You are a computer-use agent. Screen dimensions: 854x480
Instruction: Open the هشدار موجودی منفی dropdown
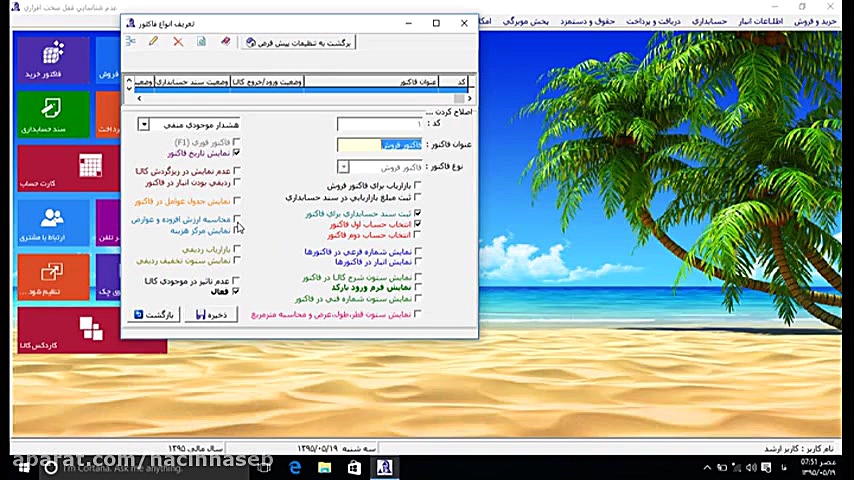pyautogui.click(x=143, y=124)
